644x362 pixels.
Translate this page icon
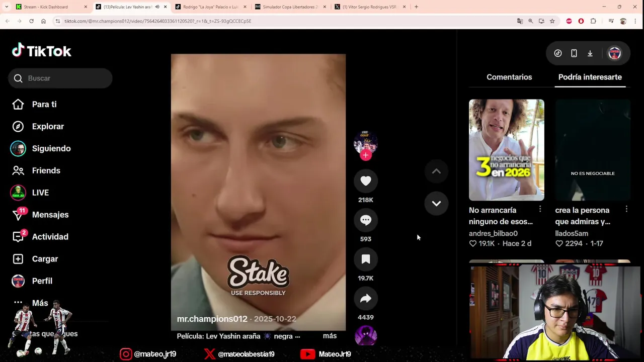520,21
